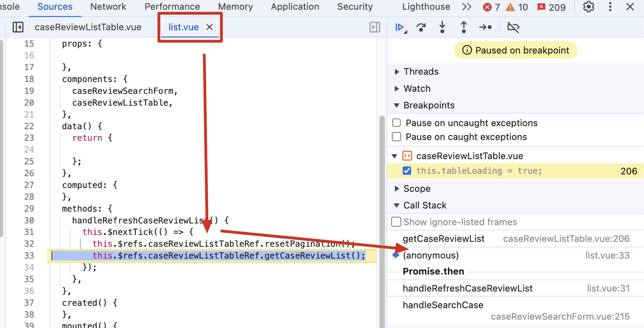Step into next function call
Screen dimensions: 644x328
click(x=442, y=27)
